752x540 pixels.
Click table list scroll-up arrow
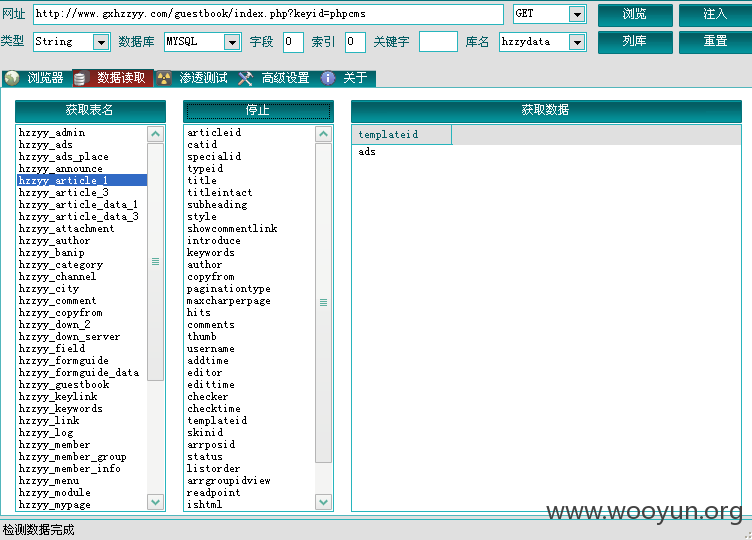point(155,134)
